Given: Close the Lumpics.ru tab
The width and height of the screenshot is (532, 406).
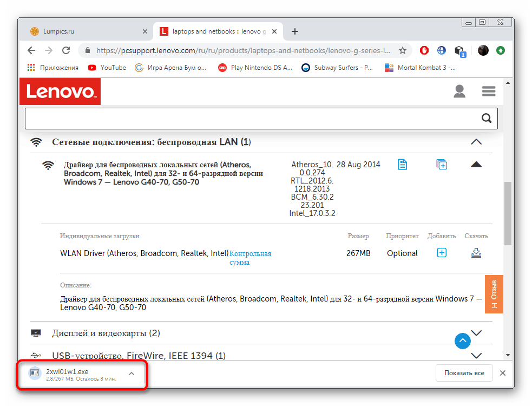Looking at the screenshot, I should 145,31.
